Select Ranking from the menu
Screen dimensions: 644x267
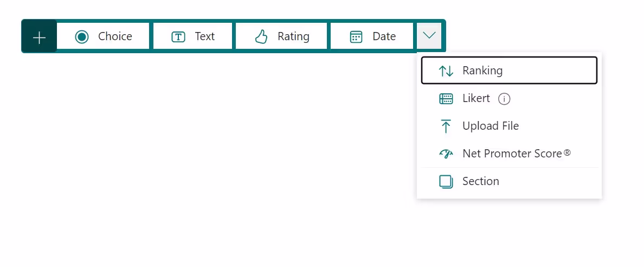pos(509,71)
